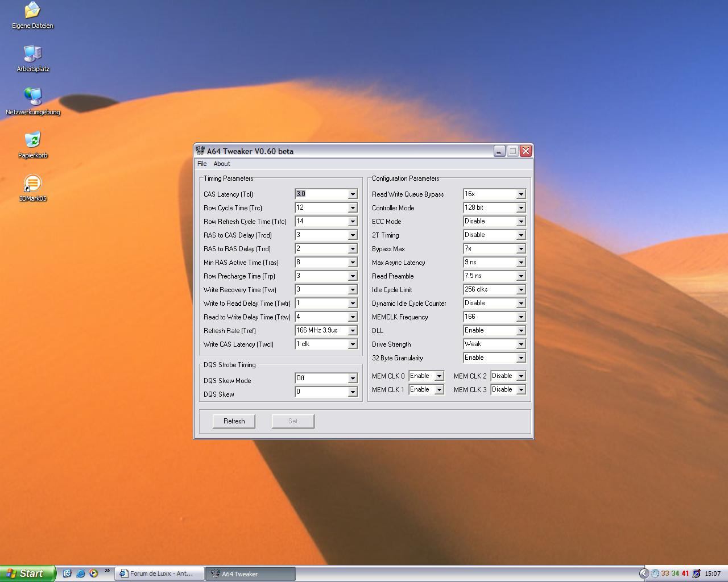The height and width of the screenshot is (582, 728).
Task: Click the gear tray icon
Action: (x=655, y=573)
